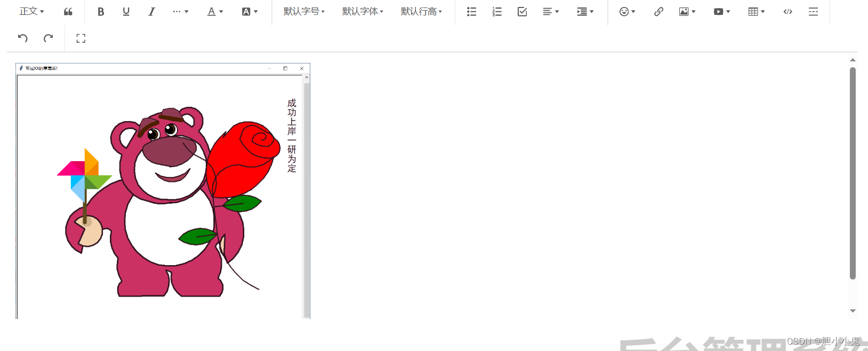The image size is (868, 351).
Task: Open the 默认字号 font size dropdown
Action: coord(304,11)
